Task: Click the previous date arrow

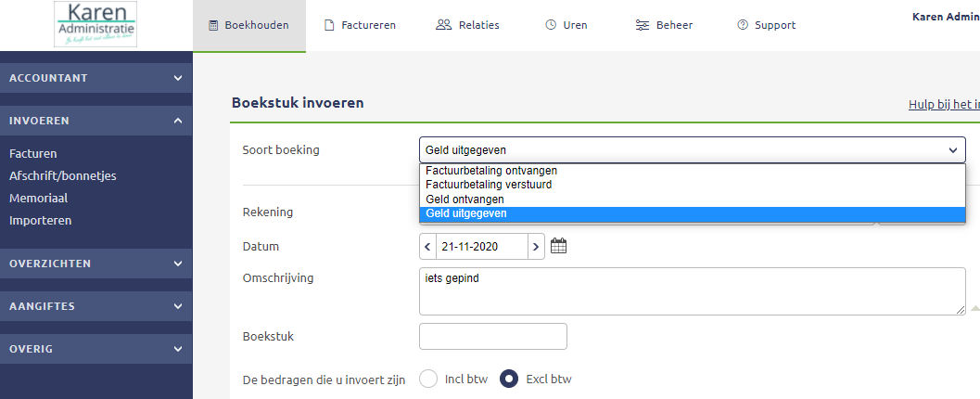Action: [427, 246]
